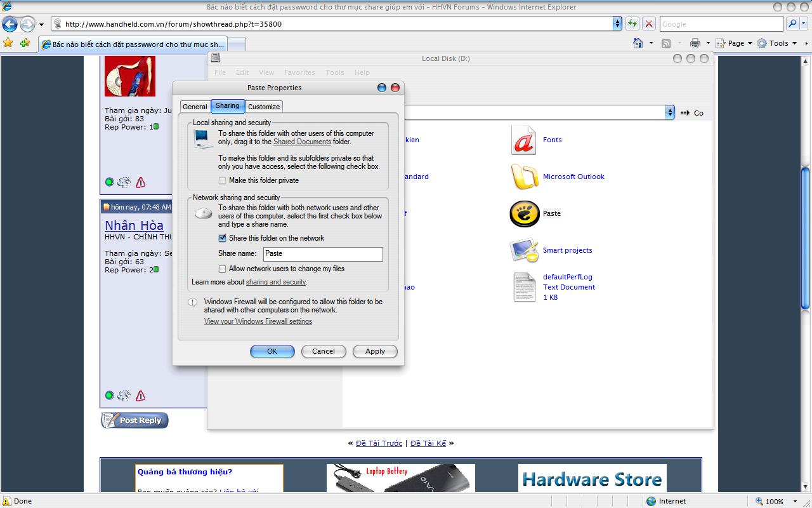Click the Favorites star icon
812x508 pixels.
tap(8, 43)
